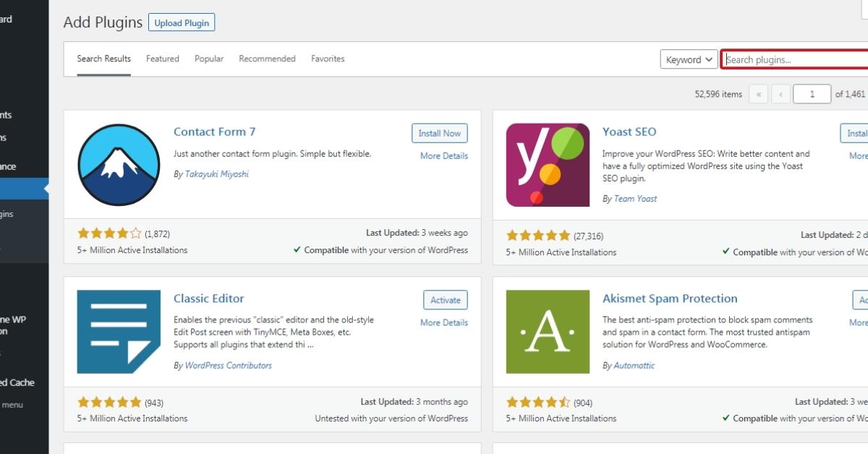Open WordPress Contributors author link
This screenshot has width=868, height=454.
(229, 365)
